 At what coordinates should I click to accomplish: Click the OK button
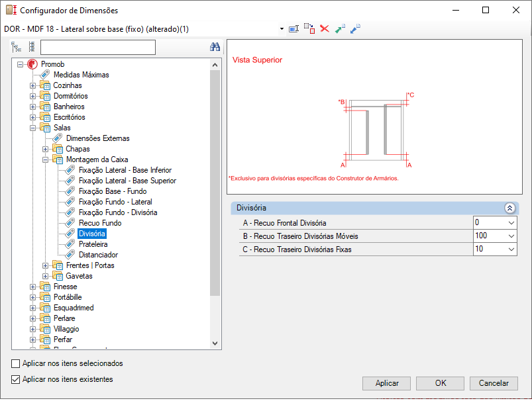tap(440, 383)
